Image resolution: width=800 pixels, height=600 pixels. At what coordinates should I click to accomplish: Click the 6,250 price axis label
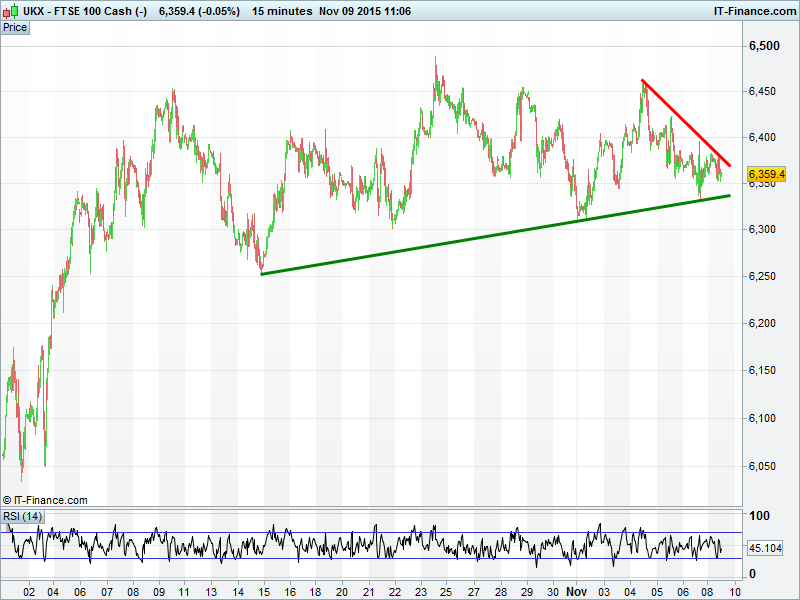(765, 276)
